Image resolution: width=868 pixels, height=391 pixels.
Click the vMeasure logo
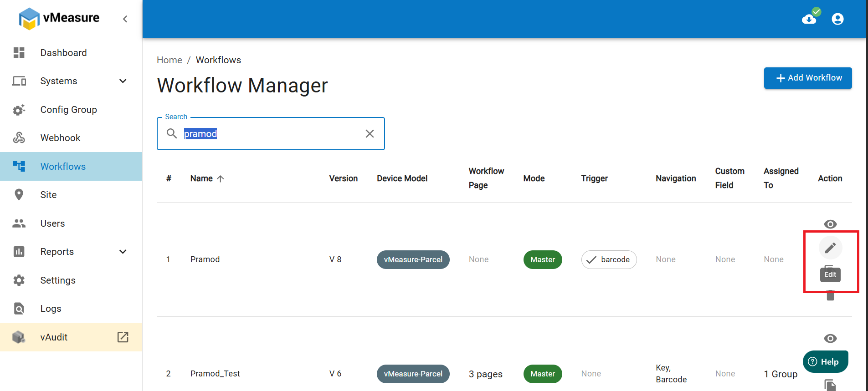coord(59,18)
